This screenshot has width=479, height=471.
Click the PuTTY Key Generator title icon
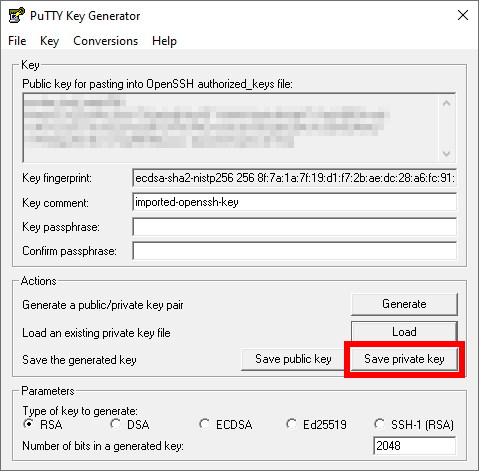point(17,15)
